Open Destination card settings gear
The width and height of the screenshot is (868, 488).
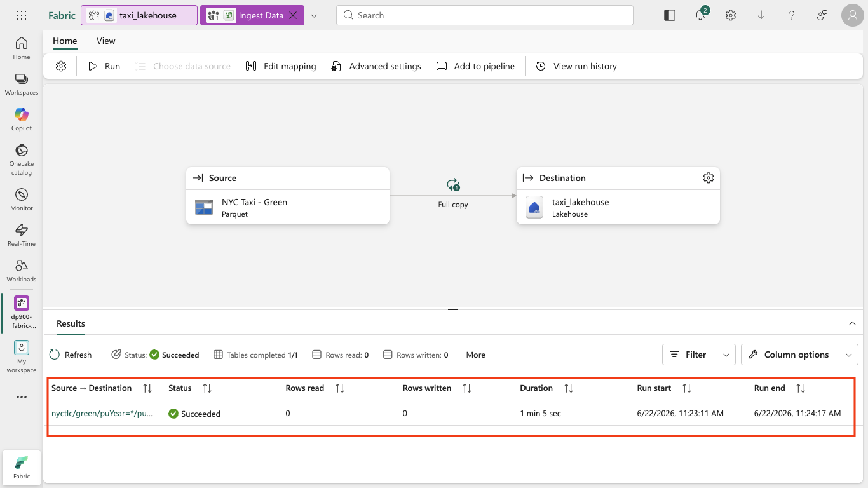point(709,178)
